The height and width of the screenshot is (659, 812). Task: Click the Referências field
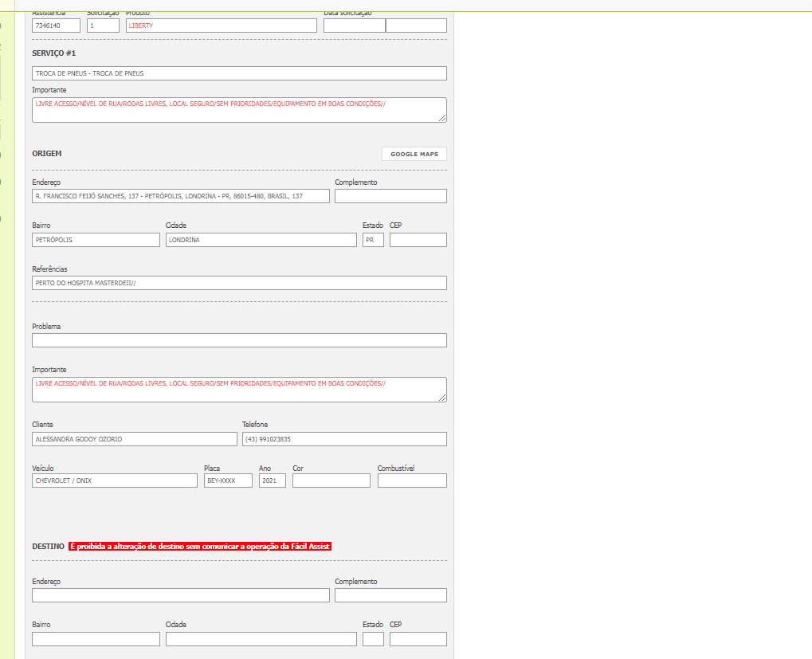pos(239,283)
